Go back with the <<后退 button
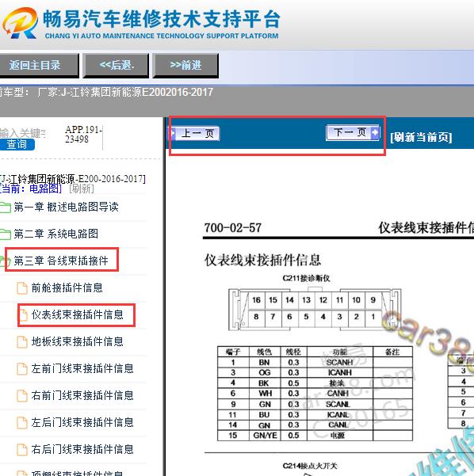The height and width of the screenshot is (476, 474). [x=116, y=65]
